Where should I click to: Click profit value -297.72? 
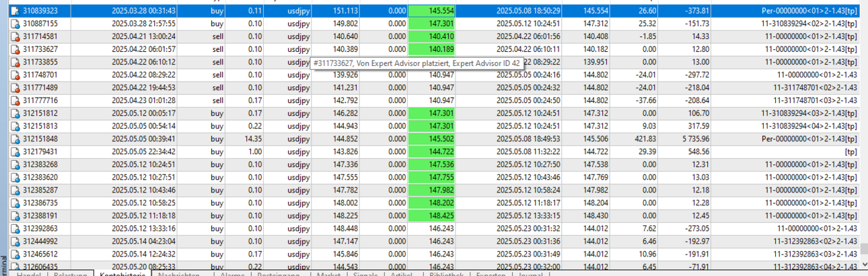coord(695,75)
